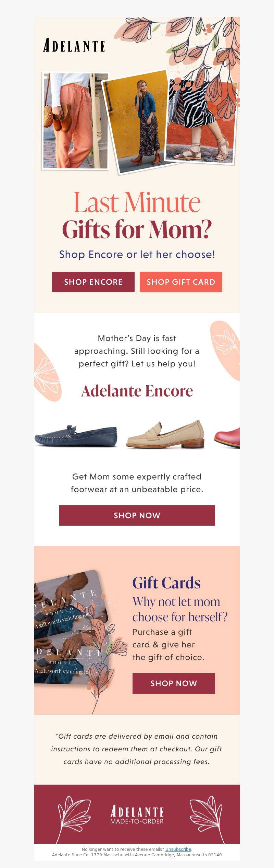Click Shop Now under Adelante Encore
The image size is (274, 868).
click(137, 515)
